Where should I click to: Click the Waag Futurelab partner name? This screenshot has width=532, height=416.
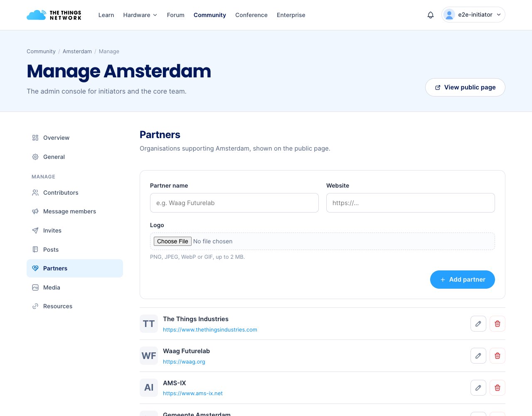click(x=186, y=351)
